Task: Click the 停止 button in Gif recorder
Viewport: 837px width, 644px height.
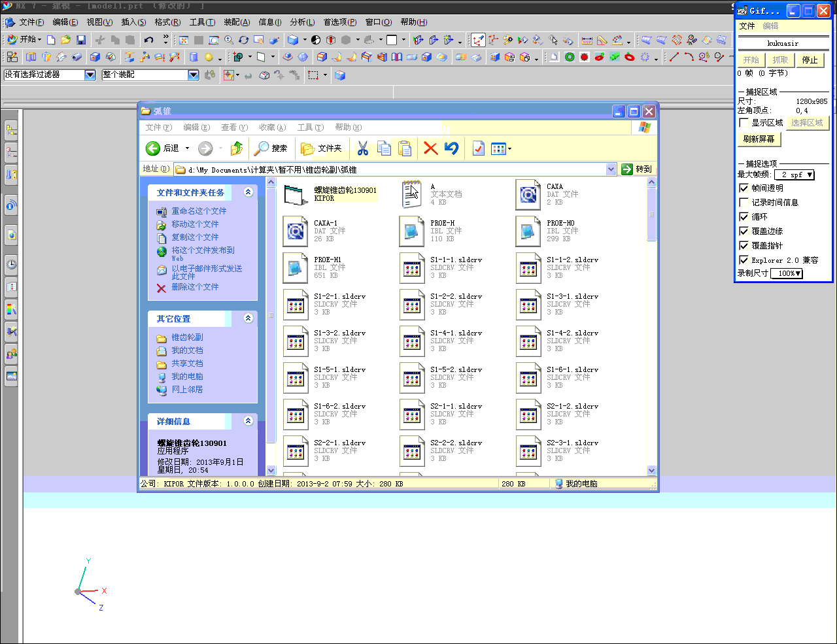Action: [810, 60]
